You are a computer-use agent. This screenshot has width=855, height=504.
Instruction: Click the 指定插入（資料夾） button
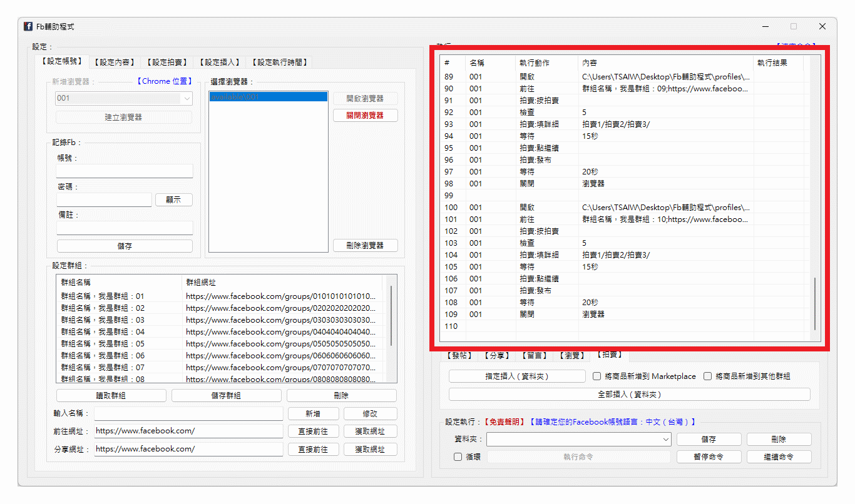click(517, 376)
